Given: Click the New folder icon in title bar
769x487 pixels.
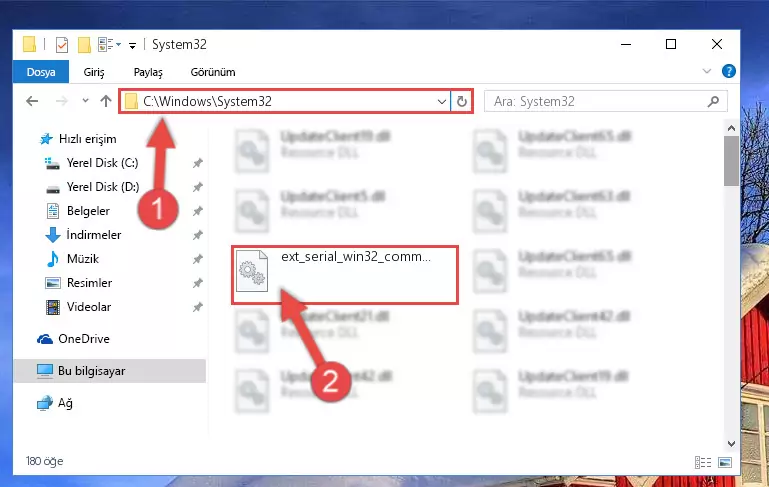Looking at the screenshot, I should tap(84, 45).
